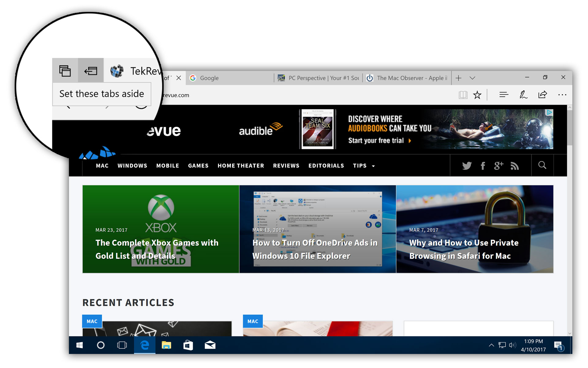Open the MAC navigation menu item

coord(102,166)
